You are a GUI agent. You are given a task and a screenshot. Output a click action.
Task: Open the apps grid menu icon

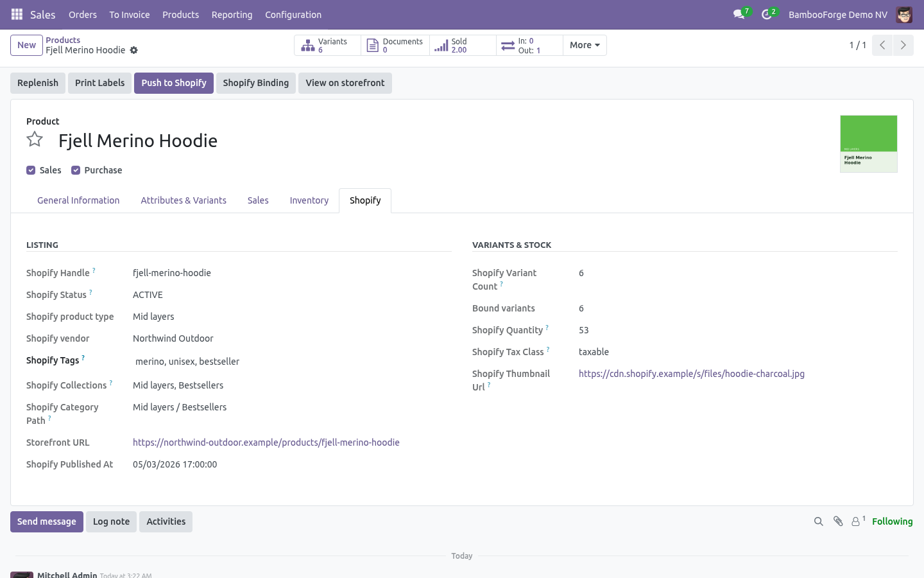[x=17, y=14]
